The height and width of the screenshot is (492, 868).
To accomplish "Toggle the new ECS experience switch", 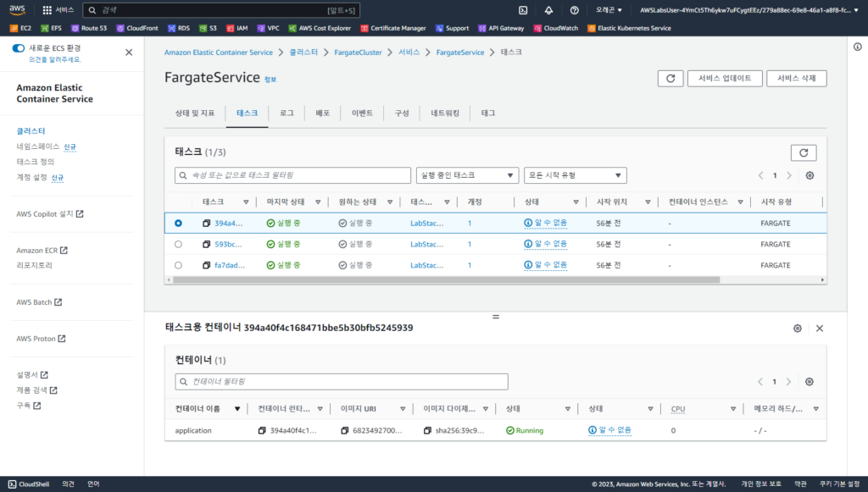I will point(19,48).
